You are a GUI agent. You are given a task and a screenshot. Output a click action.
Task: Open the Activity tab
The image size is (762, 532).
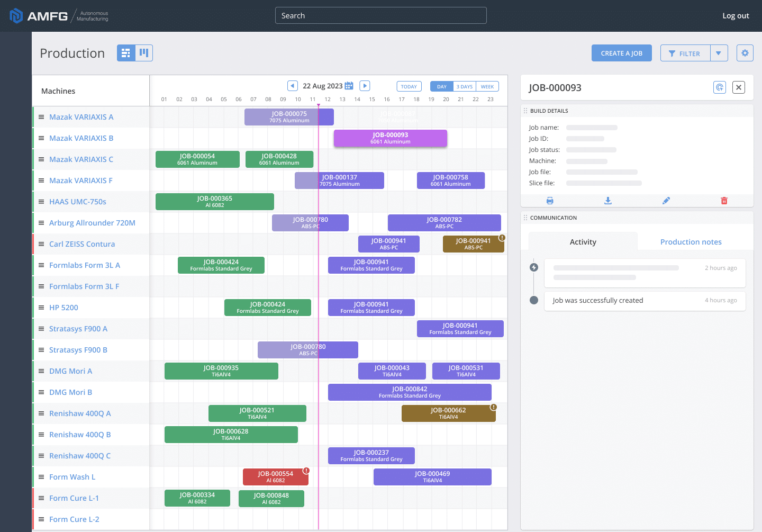(583, 242)
